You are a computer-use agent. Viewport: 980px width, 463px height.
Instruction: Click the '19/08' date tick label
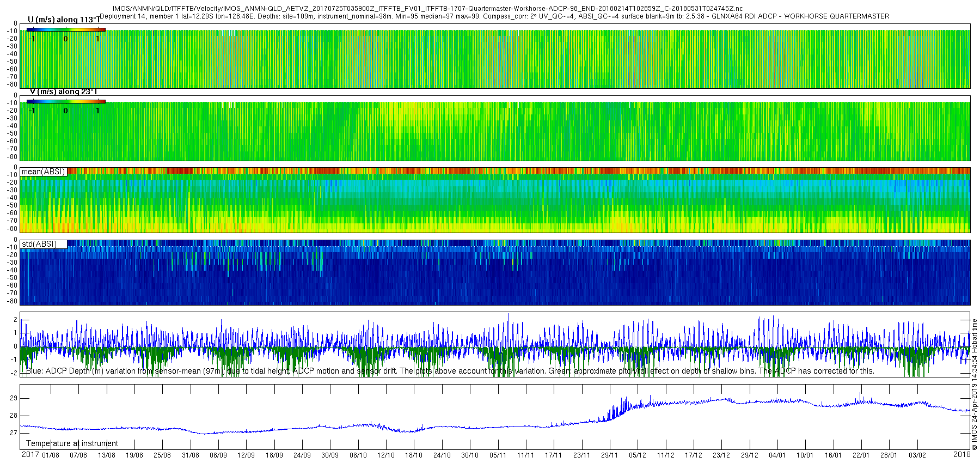[x=134, y=455]
